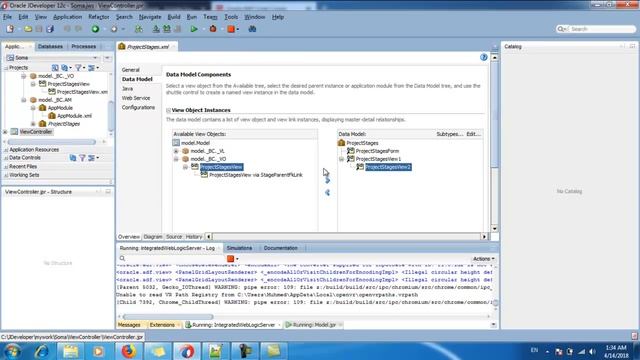Open the Refactor menu
Viewport: 640px width, 360px height.
coord(99,17)
